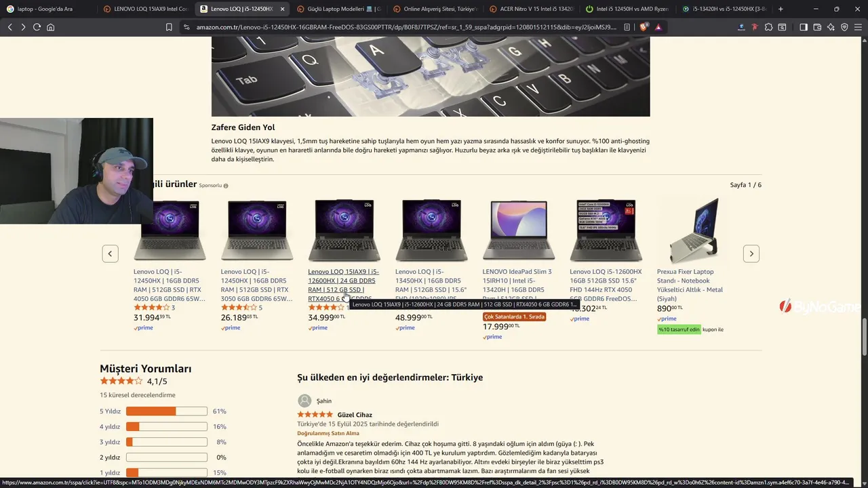
Task: Go forward in browser history
Action: pyautogui.click(x=23, y=27)
